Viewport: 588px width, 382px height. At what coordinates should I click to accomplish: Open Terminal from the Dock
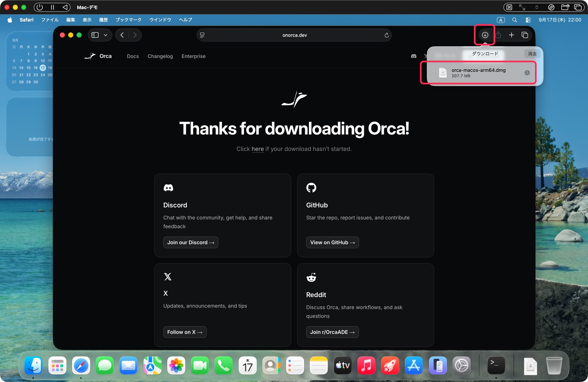coord(496,365)
